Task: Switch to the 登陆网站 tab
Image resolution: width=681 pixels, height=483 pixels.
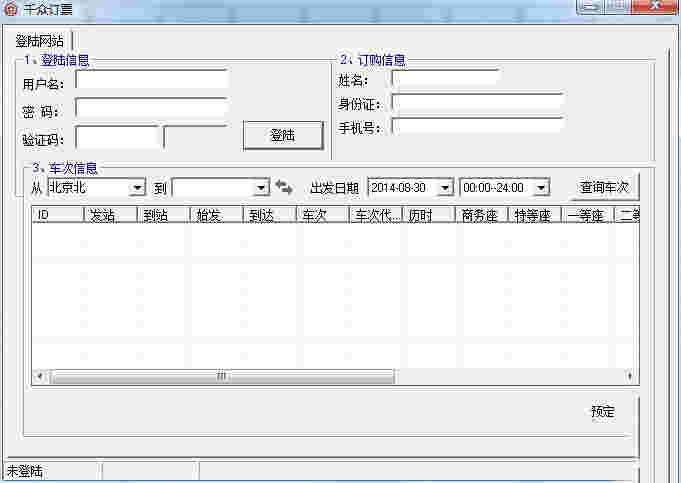Action: [40, 41]
